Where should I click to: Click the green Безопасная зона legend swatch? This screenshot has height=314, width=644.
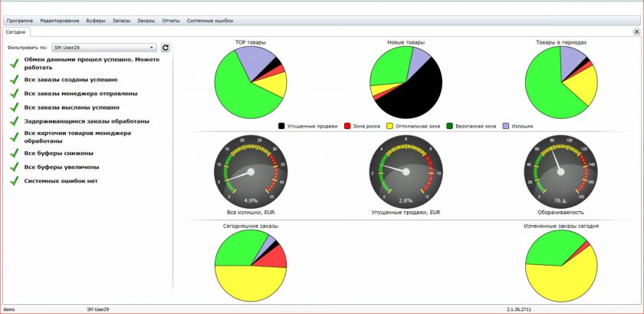[449, 127]
